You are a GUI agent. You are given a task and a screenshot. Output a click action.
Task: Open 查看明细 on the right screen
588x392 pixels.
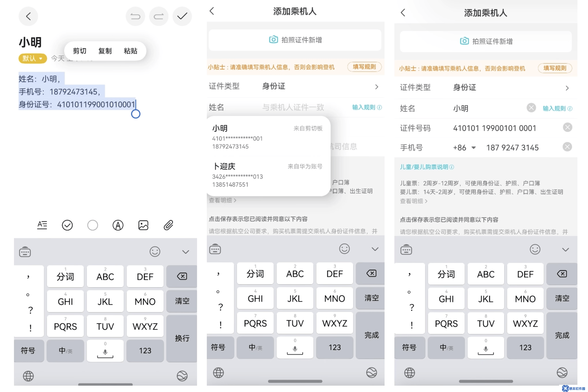pos(414,201)
